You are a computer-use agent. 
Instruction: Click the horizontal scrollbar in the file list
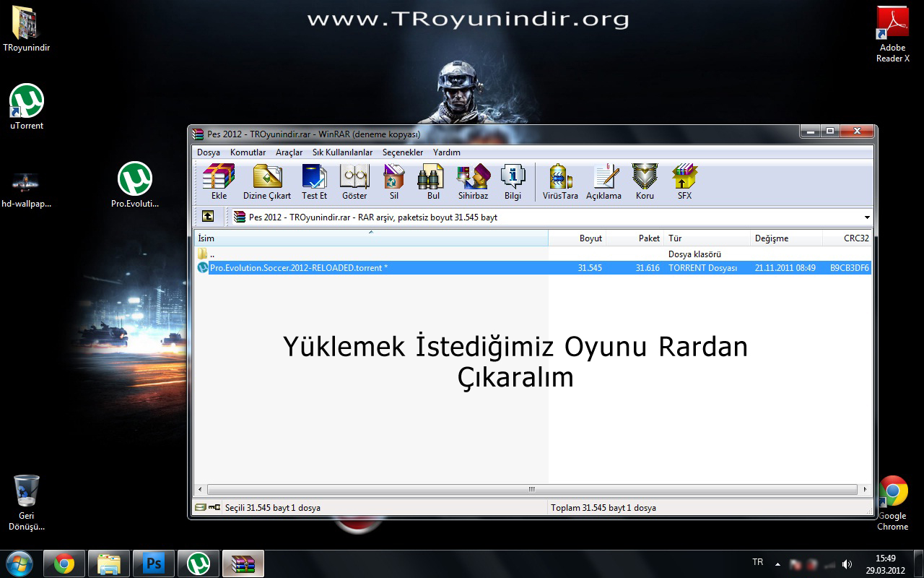click(x=533, y=489)
